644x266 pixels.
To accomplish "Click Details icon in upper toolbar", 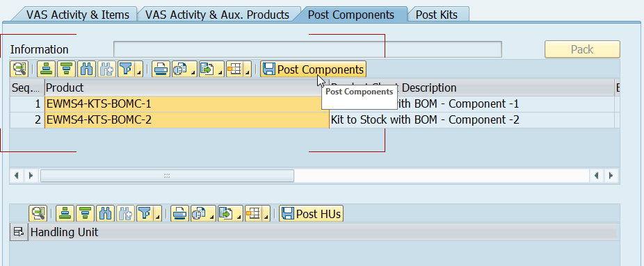I will point(19,69).
